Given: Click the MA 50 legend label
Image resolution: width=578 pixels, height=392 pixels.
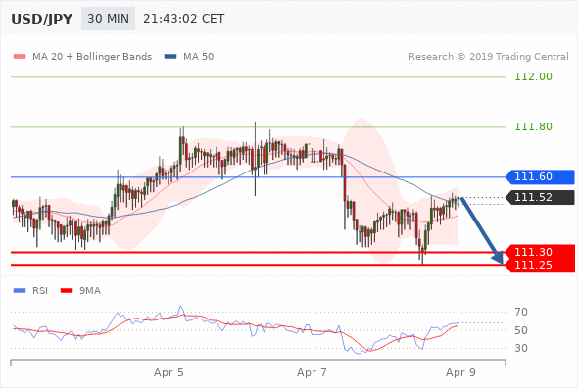Looking at the screenshot, I should [198, 57].
